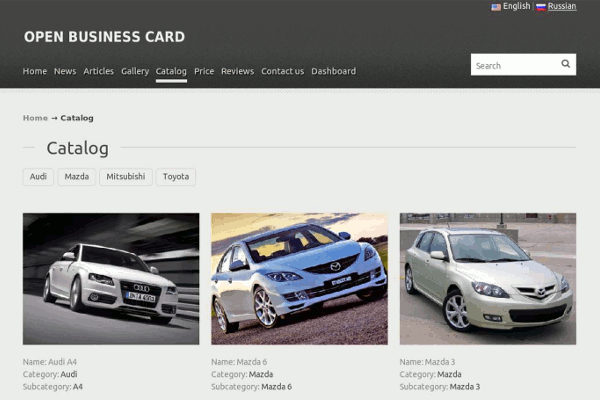Screen dimensions: 600x400
Task: Open the Audi A4 car photo
Action: (x=111, y=278)
